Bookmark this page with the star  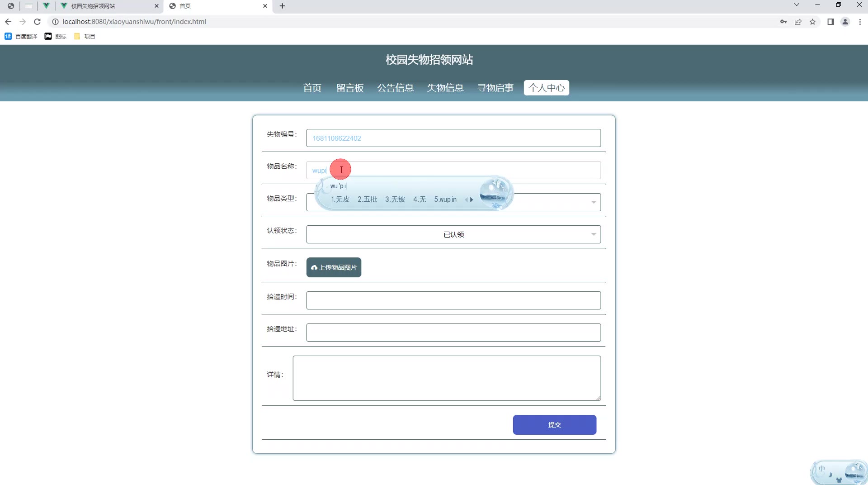click(812, 22)
